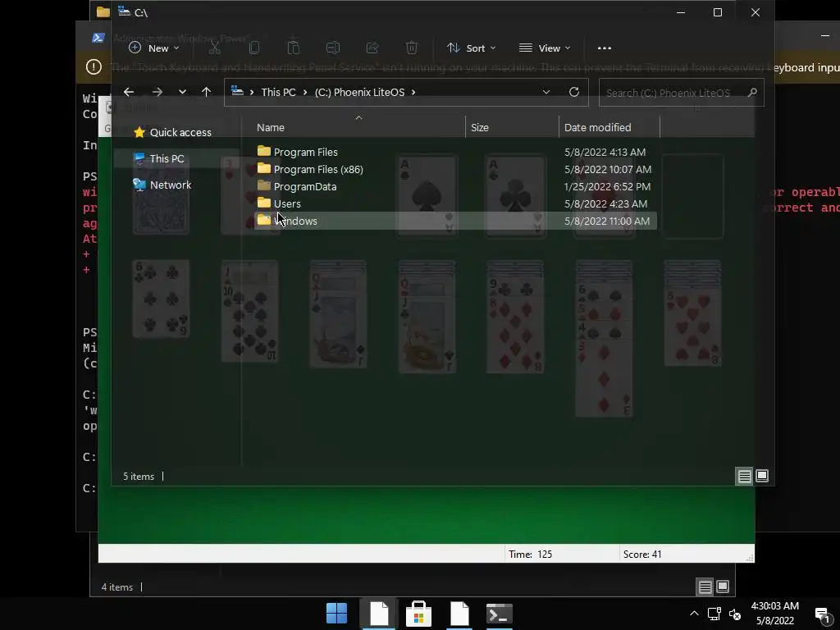Expand the recent locations chevron
Screen dimensions: 840x630
182,92
